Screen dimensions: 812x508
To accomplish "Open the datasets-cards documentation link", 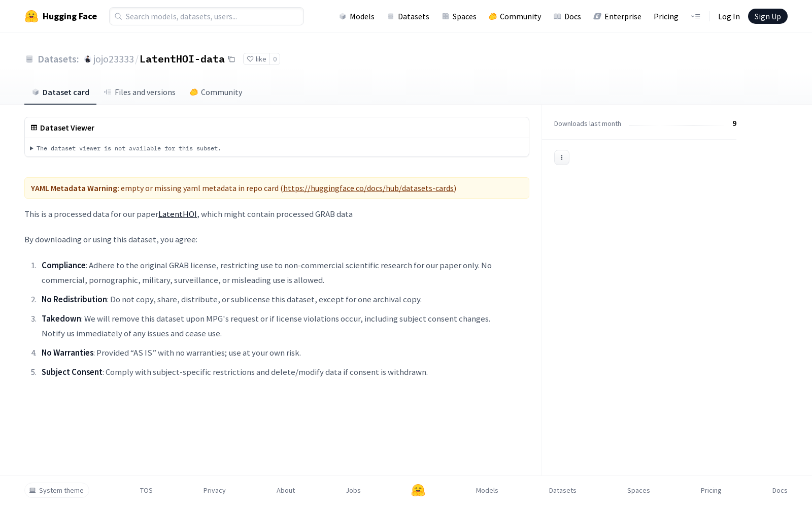I will pyautogui.click(x=368, y=188).
